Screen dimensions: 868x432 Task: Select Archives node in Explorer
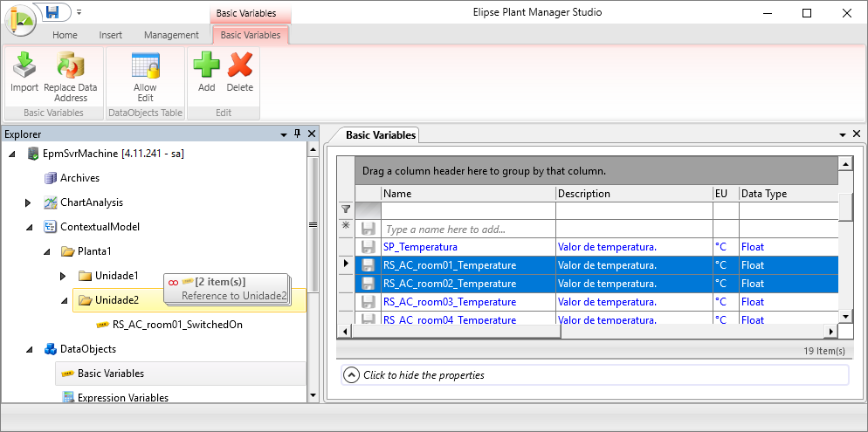point(79,178)
